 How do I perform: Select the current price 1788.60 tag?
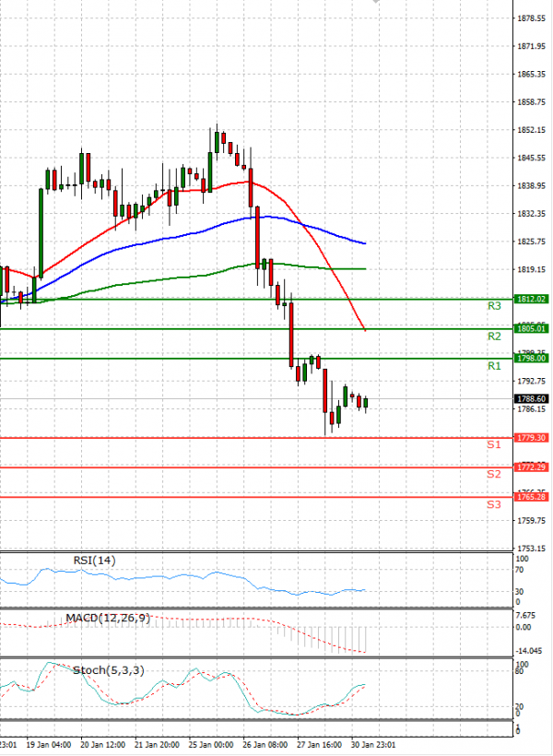coord(531,398)
